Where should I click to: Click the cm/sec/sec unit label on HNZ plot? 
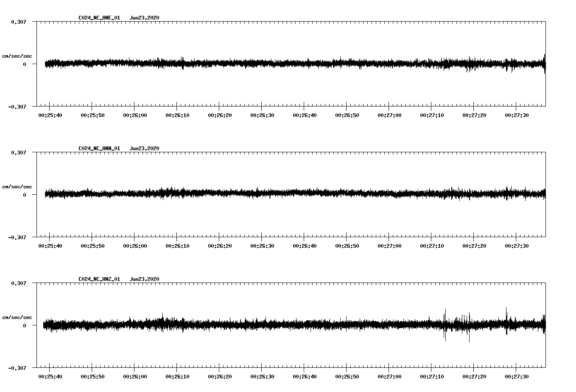17,317
